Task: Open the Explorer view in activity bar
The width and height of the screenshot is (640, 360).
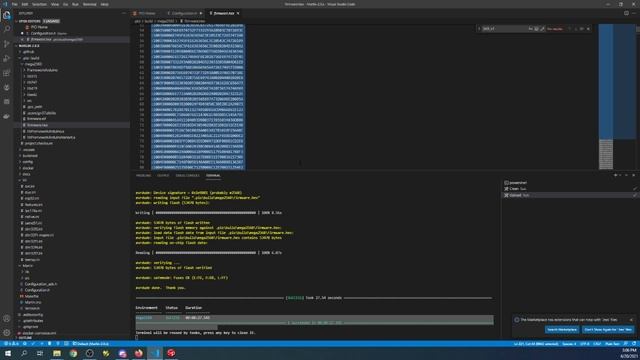Action: click(x=7, y=16)
